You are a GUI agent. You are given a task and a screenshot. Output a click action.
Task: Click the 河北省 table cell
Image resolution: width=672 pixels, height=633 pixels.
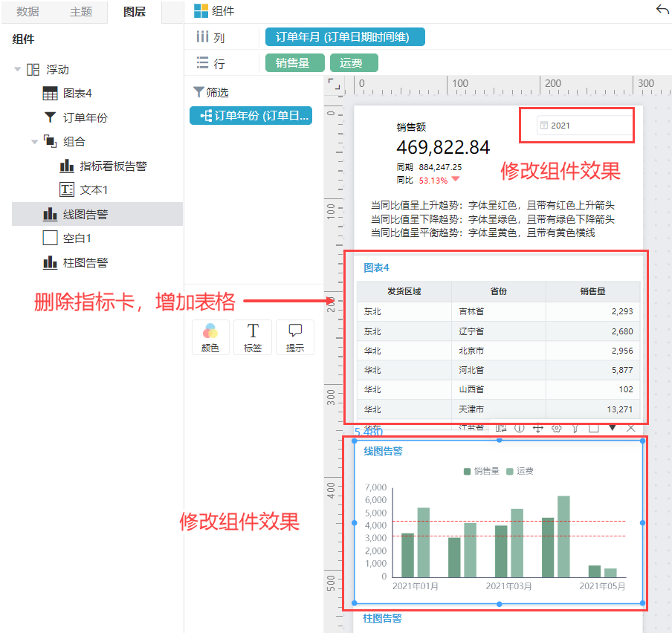point(499,370)
